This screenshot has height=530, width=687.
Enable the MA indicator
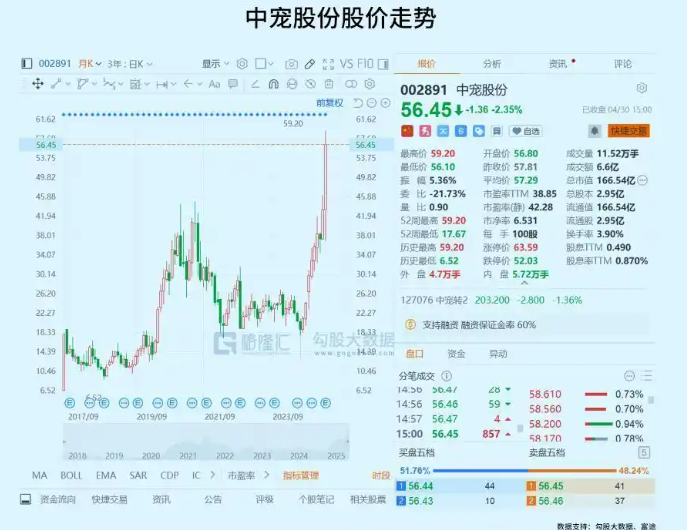[39, 475]
